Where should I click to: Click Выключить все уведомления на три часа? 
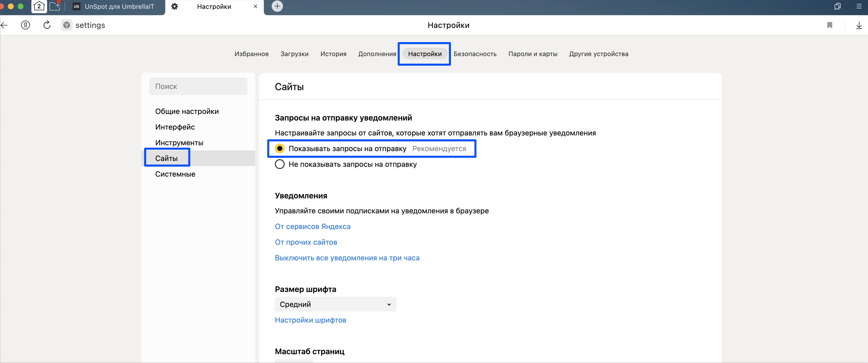point(347,258)
